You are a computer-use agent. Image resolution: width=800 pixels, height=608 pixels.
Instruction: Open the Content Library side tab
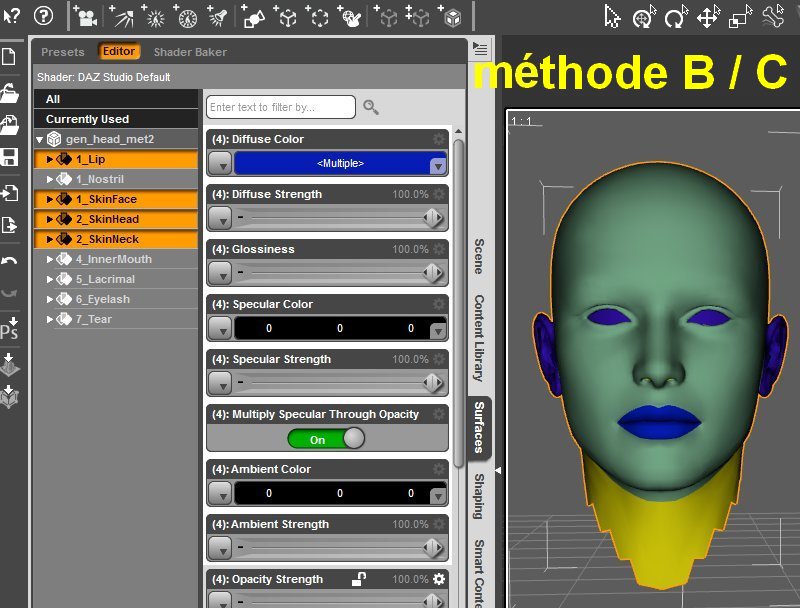(x=479, y=338)
